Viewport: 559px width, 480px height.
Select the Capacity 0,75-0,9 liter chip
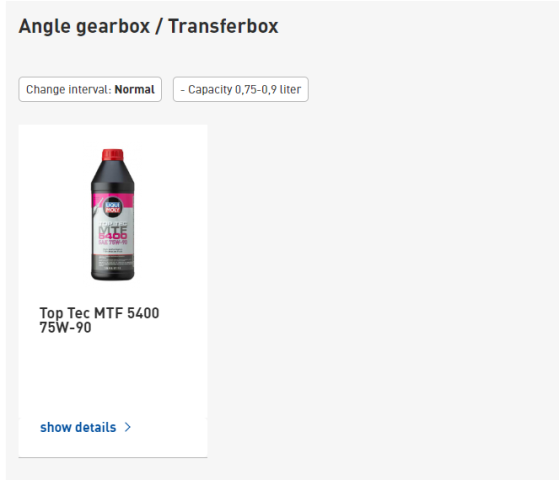pyautogui.click(x=241, y=89)
